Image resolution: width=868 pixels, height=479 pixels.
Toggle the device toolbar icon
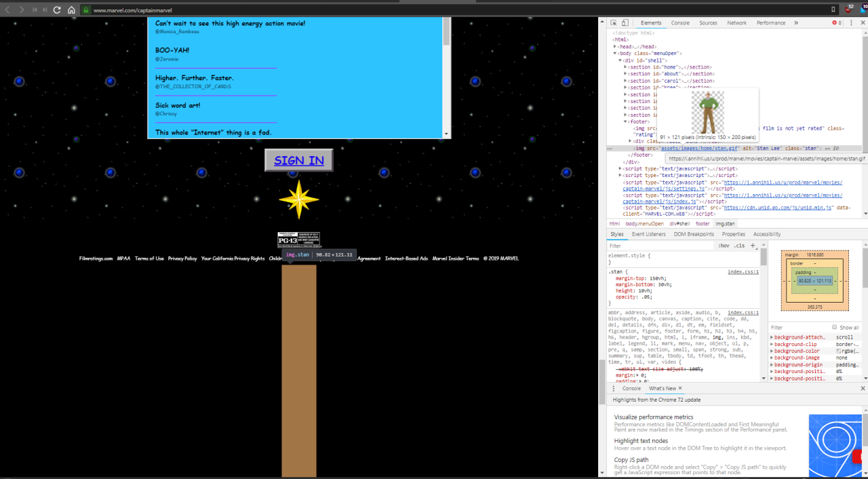click(x=625, y=23)
